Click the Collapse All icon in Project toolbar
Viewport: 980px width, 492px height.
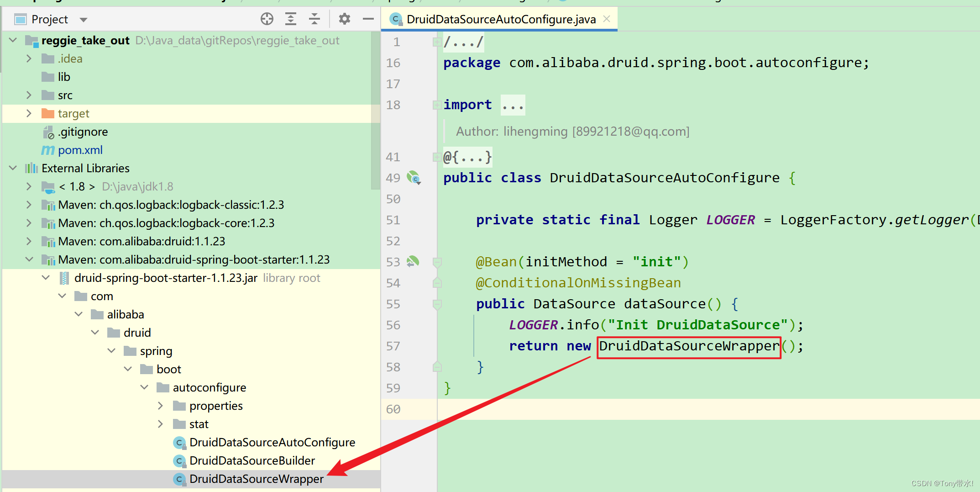click(314, 19)
